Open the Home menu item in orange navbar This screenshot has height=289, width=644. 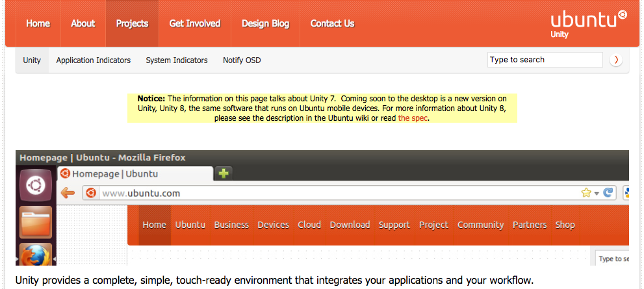tap(38, 23)
